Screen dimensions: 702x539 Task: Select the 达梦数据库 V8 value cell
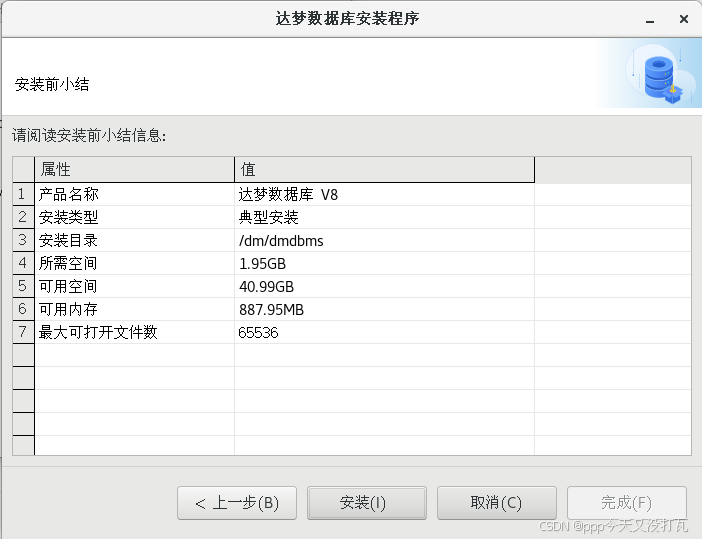click(385, 194)
